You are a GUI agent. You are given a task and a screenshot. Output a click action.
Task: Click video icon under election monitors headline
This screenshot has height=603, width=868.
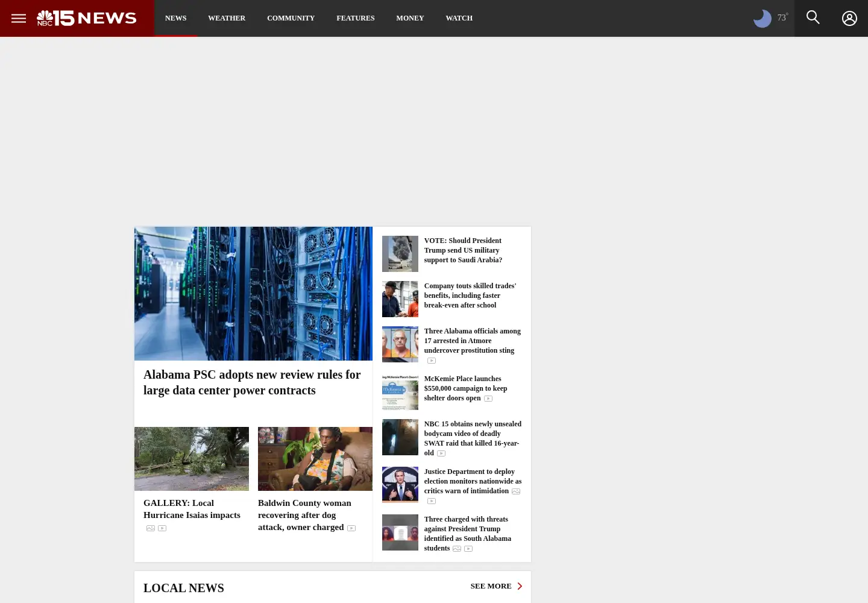click(432, 501)
